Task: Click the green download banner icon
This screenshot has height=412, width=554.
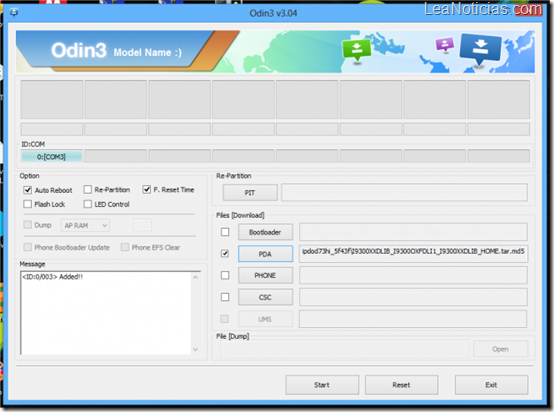Action: tap(356, 50)
